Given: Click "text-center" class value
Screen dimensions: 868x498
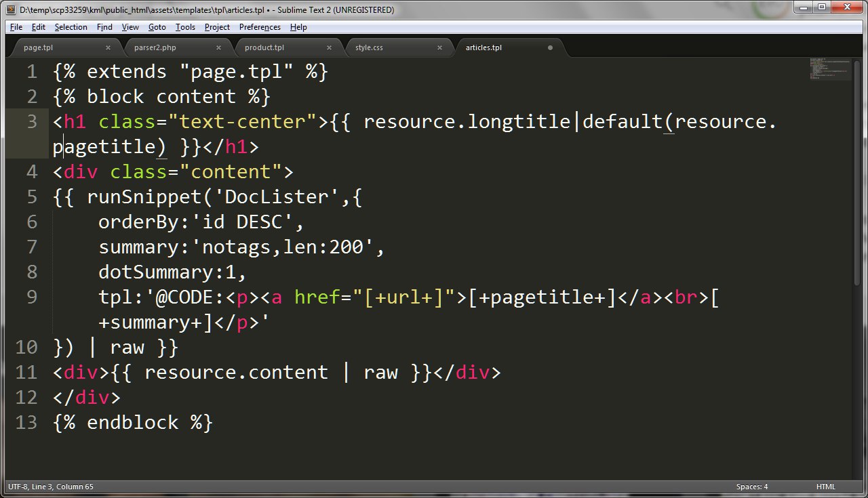Looking at the screenshot, I should pyautogui.click(x=242, y=122).
